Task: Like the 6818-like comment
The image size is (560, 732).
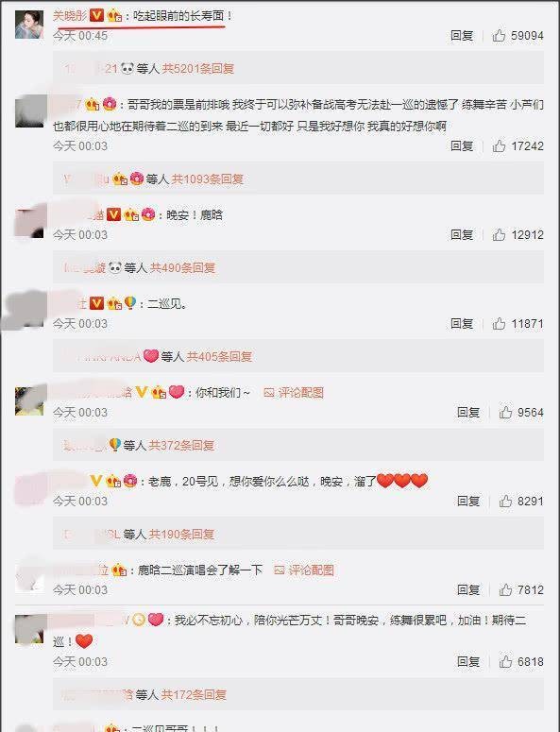Action: [x=505, y=661]
